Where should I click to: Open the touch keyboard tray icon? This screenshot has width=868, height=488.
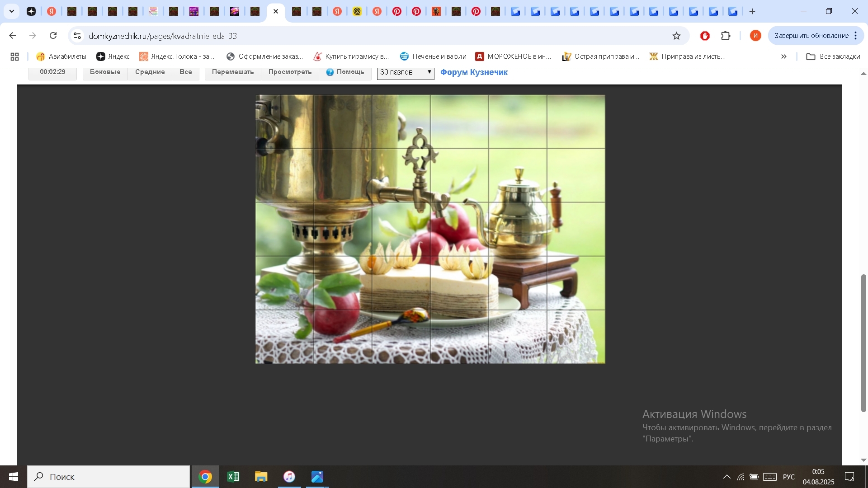(770, 477)
